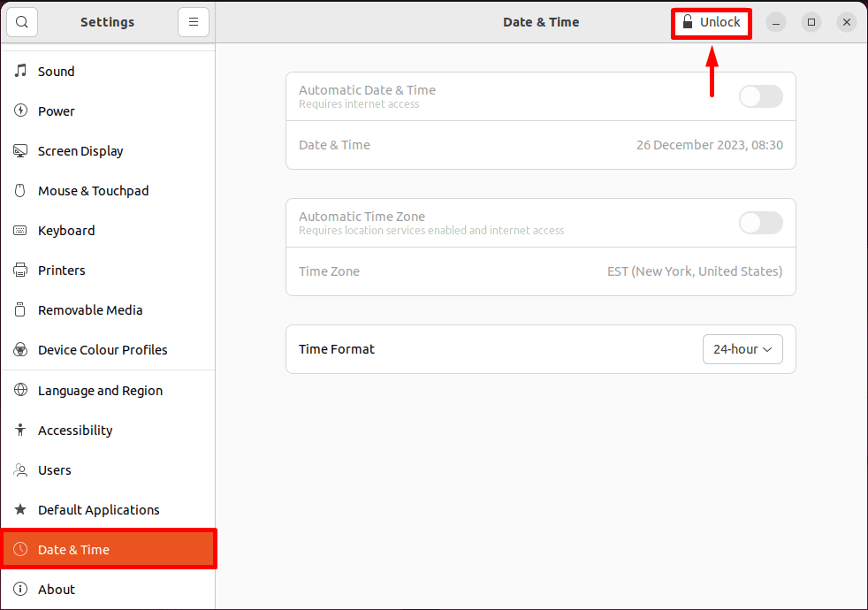Toggle the Automatic Time Zone switch
This screenshot has height=610, width=868.
[x=761, y=223]
